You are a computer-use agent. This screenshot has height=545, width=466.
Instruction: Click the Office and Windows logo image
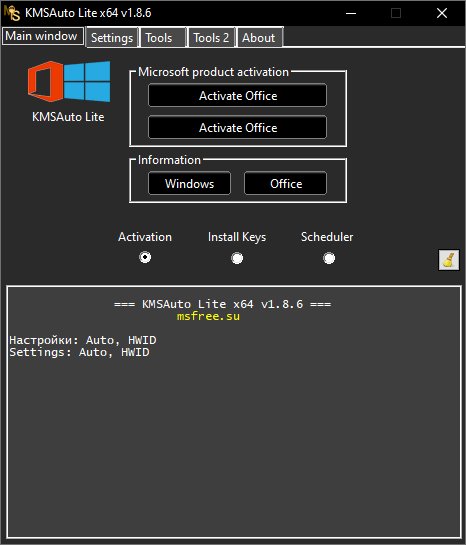(69, 81)
